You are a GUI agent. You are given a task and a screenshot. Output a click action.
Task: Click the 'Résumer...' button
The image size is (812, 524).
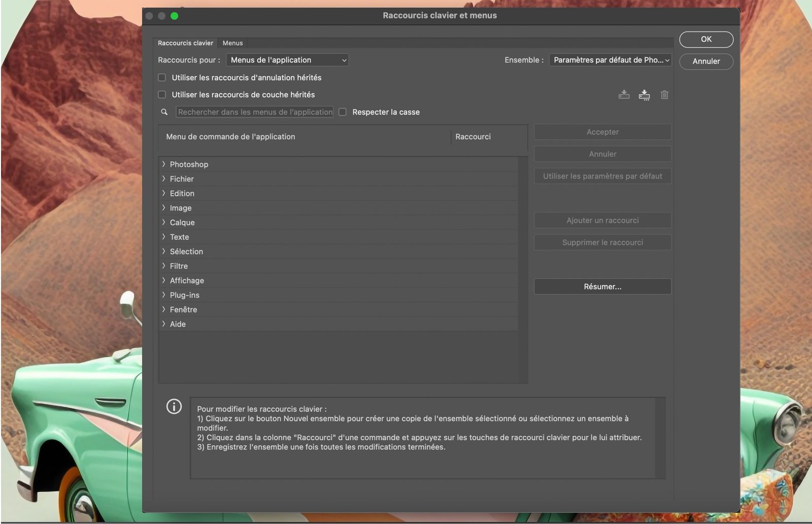pos(602,286)
